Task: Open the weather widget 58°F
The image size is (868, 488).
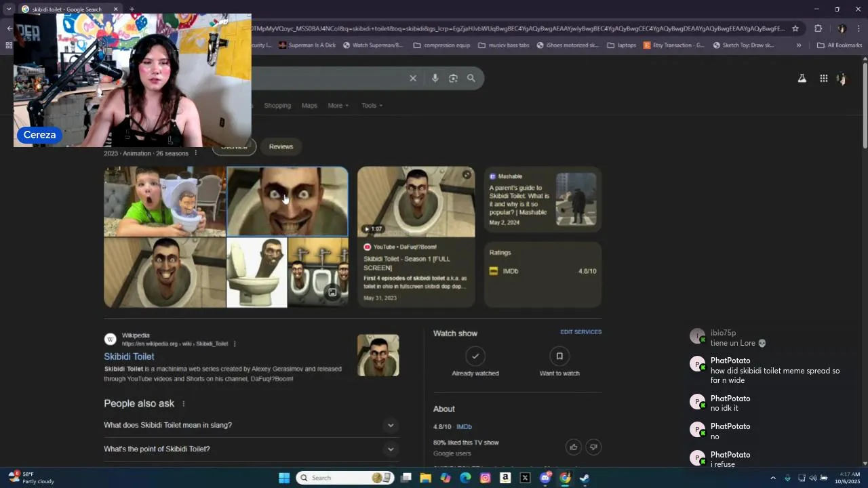Action: pos(33,478)
